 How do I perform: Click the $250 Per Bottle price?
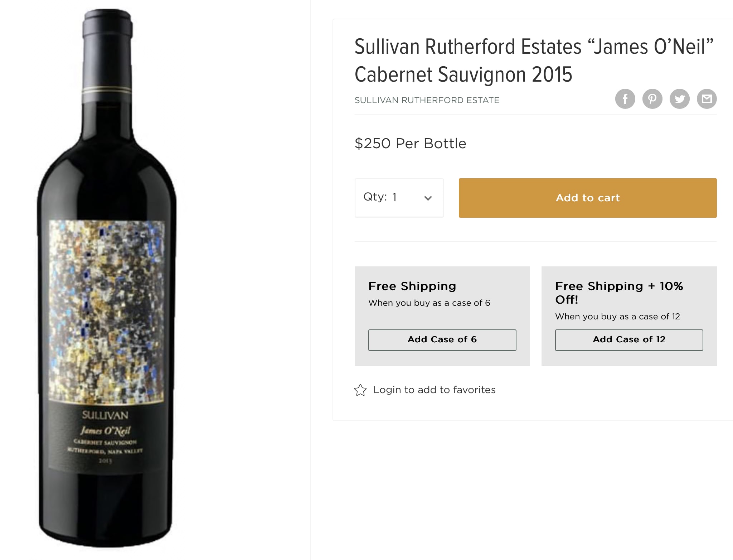tap(410, 144)
